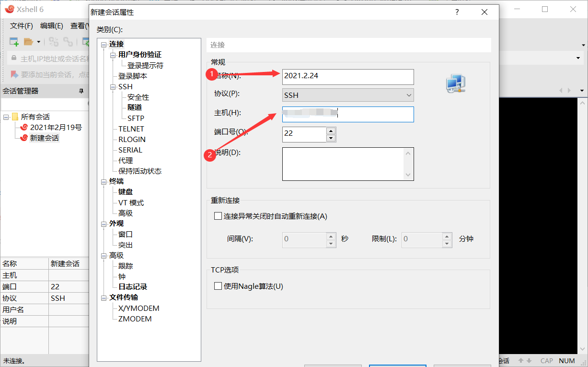Click the new session toolbar icon
588x367 pixels.
click(13, 42)
